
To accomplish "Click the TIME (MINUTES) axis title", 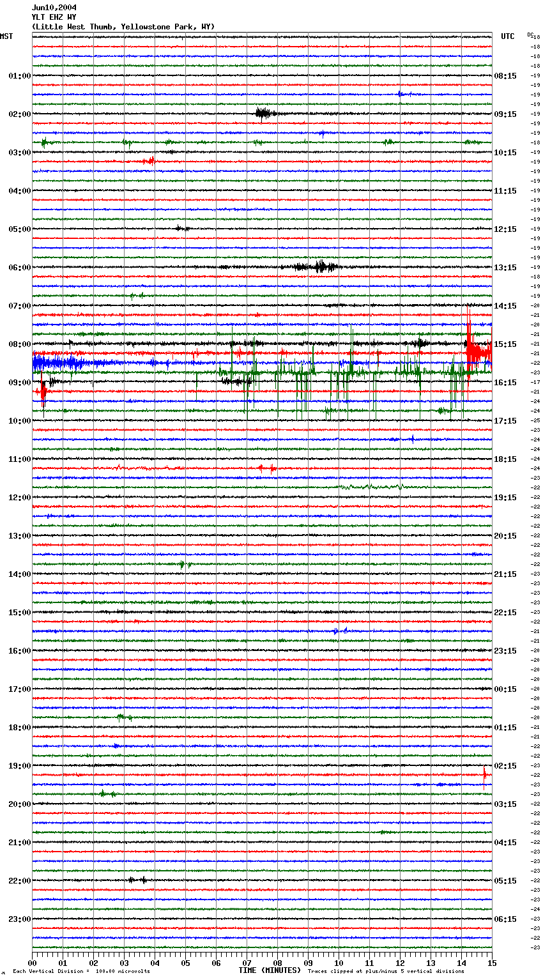I will [270, 970].
